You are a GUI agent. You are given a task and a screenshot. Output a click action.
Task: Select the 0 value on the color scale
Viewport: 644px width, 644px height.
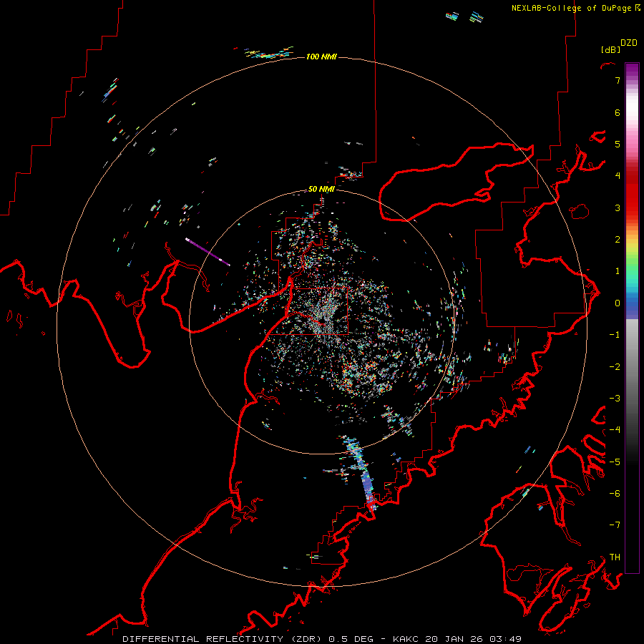pyautogui.click(x=618, y=303)
